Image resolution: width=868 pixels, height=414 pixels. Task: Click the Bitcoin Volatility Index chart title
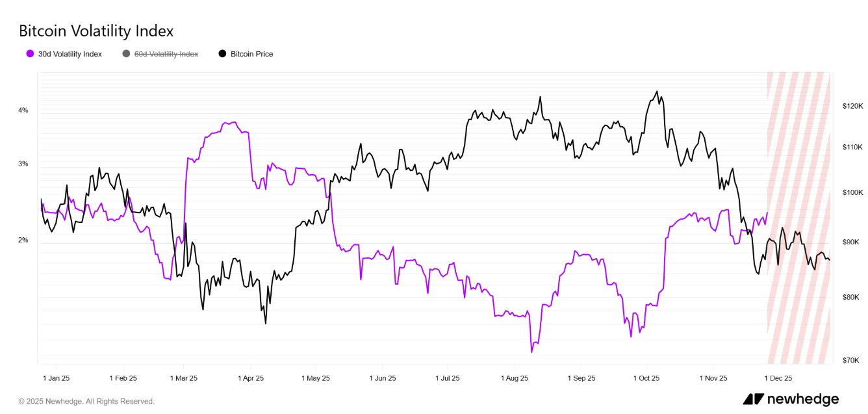point(96,31)
